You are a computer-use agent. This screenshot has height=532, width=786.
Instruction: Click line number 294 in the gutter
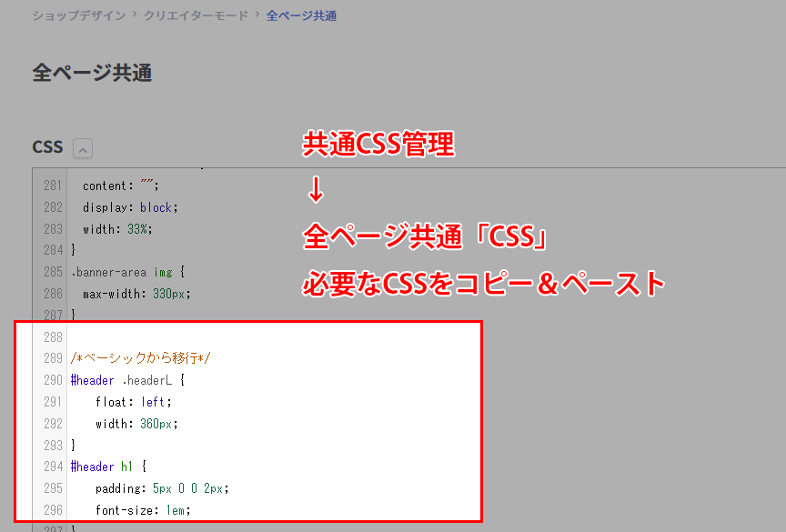[x=53, y=467]
